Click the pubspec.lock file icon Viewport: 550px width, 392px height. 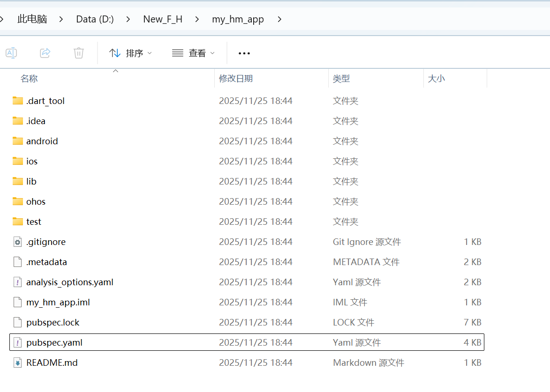click(x=17, y=322)
